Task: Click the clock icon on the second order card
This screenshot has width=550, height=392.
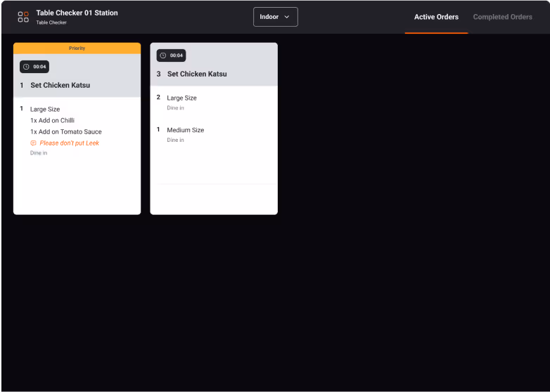Action: pyautogui.click(x=163, y=55)
